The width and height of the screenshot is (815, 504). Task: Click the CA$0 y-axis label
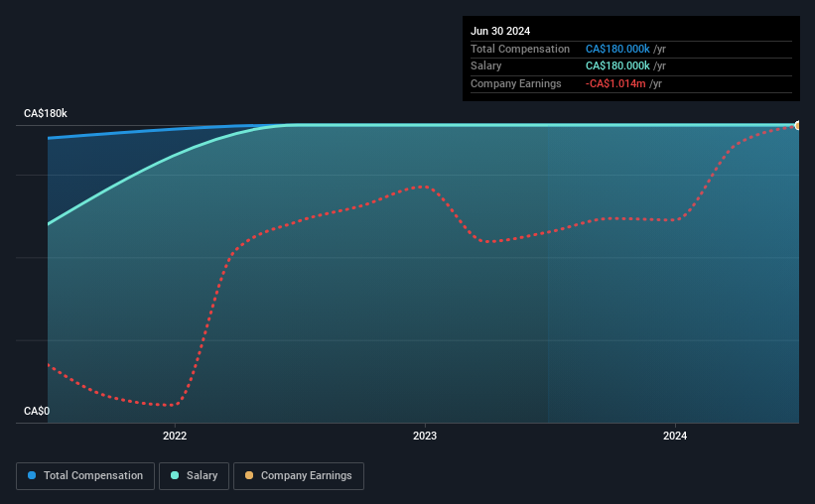click(37, 411)
